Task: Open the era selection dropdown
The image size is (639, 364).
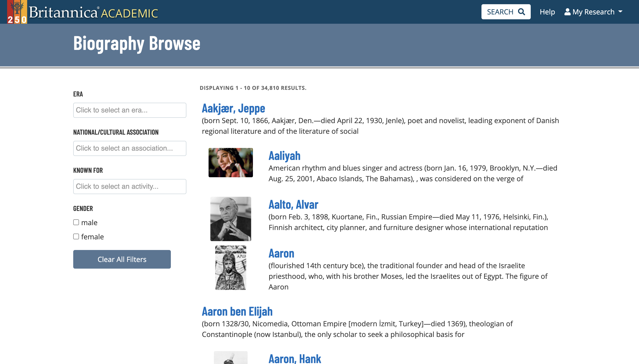Action: pyautogui.click(x=130, y=110)
